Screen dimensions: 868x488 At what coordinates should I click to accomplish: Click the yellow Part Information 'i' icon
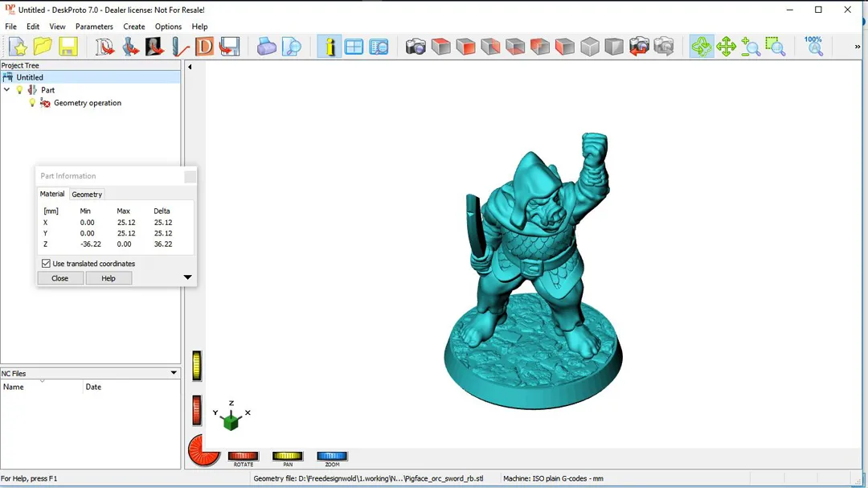click(329, 47)
